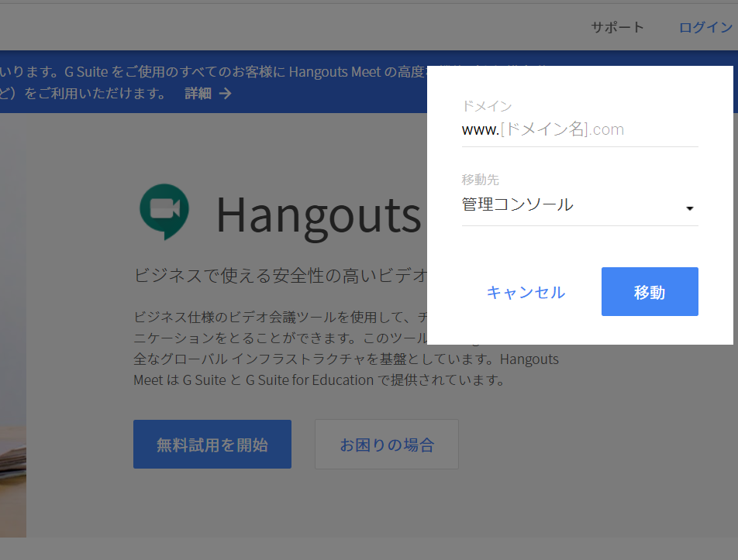Viewport: 738px width, 560px height.
Task: Open the 移動先 dropdown arrow
Action: tap(689, 208)
